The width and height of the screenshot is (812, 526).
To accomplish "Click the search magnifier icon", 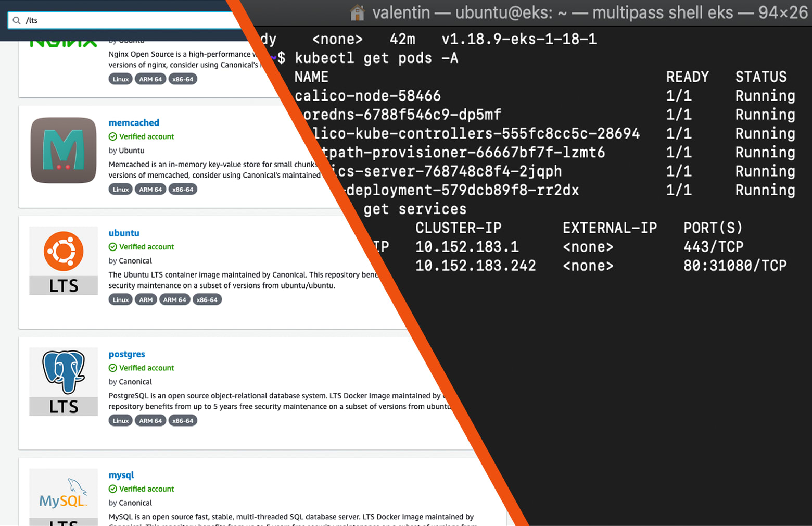I will tap(17, 20).
